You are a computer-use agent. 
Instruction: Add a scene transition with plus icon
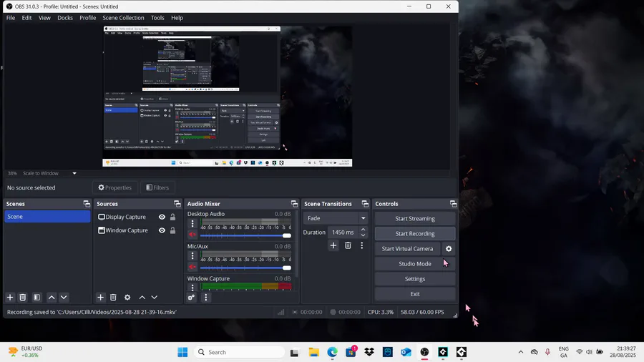[333, 245]
